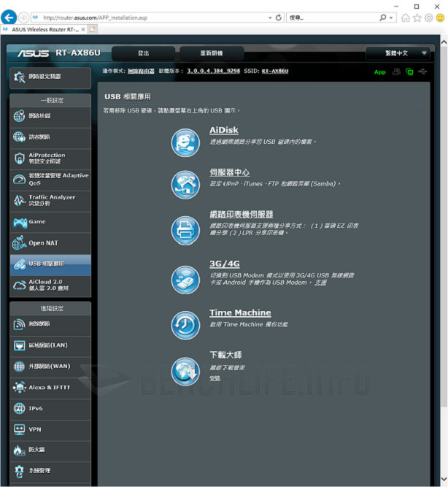
Task: Click the Time Machine clock icon
Action: coord(185,326)
